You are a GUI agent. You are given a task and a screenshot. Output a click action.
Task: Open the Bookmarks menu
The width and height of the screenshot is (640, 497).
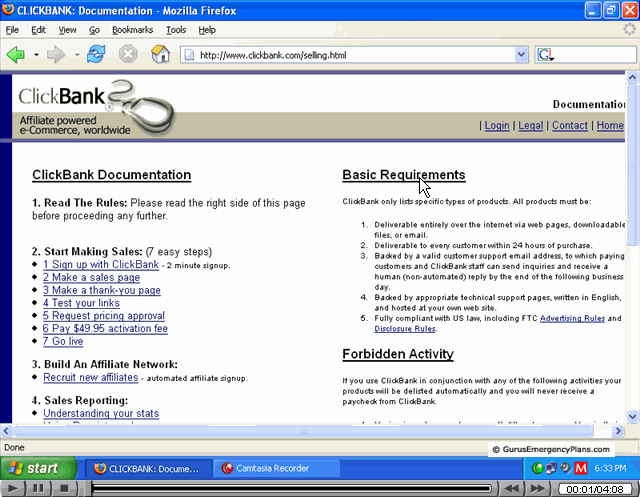(133, 30)
